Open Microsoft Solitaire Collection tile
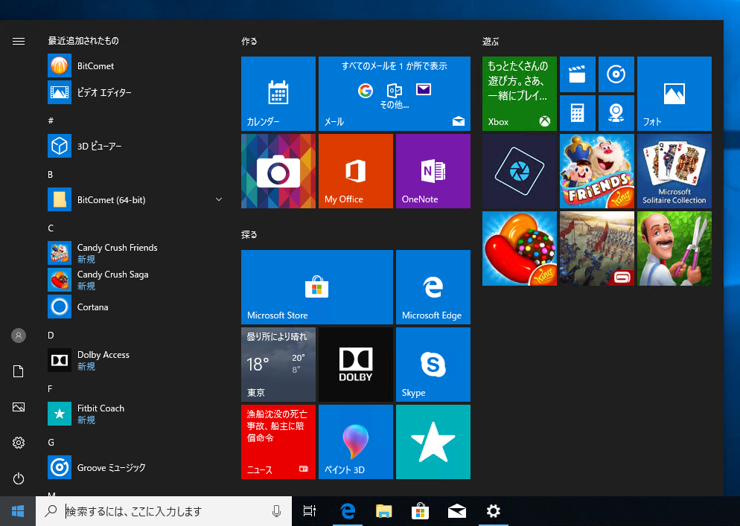740x526 pixels. pyautogui.click(x=674, y=171)
